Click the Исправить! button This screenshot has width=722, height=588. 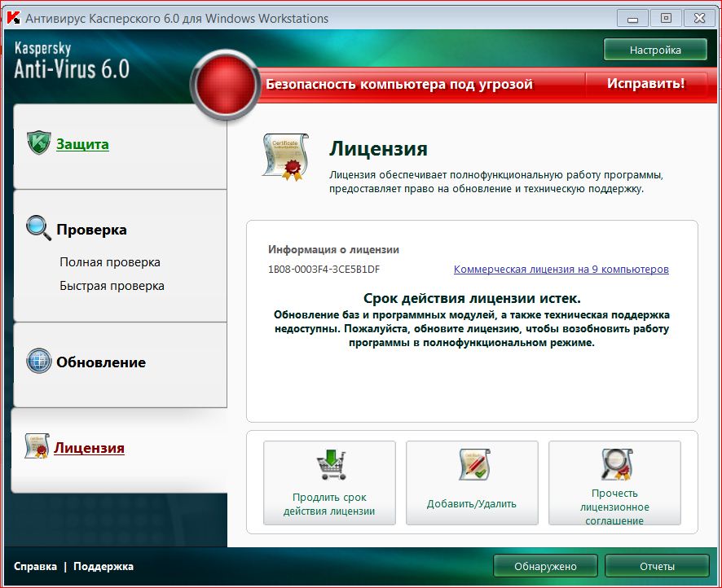click(645, 83)
